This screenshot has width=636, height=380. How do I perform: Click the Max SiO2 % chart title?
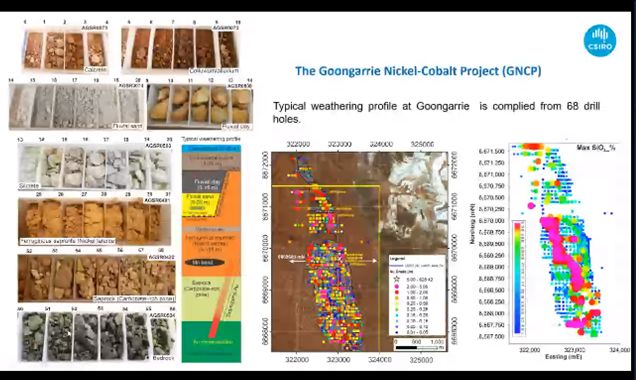click(595, 148)
